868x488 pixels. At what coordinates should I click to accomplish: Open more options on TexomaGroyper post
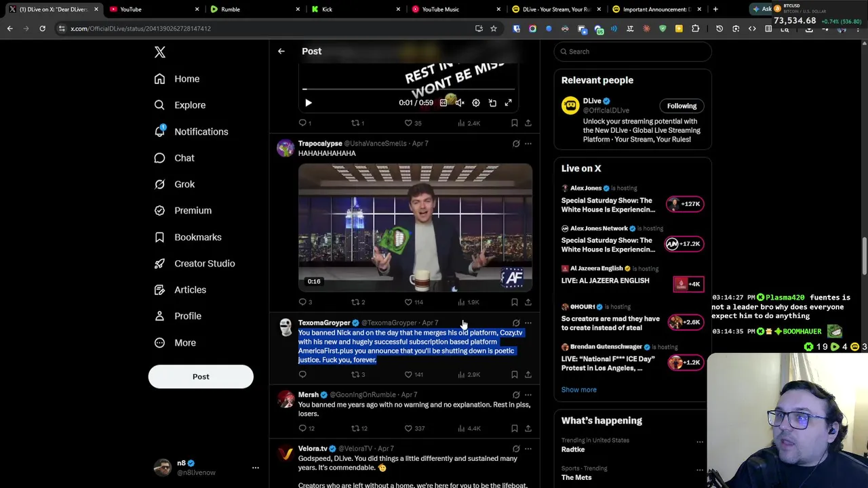click(528, 323)
